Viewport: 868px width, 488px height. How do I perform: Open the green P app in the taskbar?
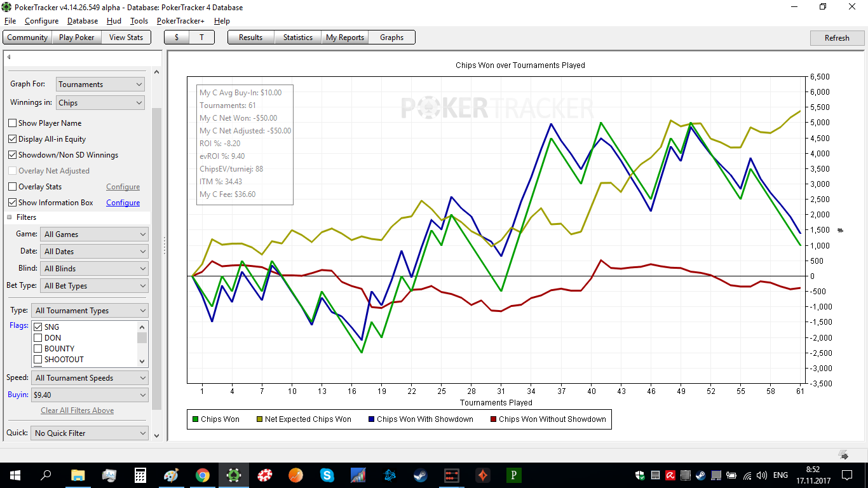(514, 475)
